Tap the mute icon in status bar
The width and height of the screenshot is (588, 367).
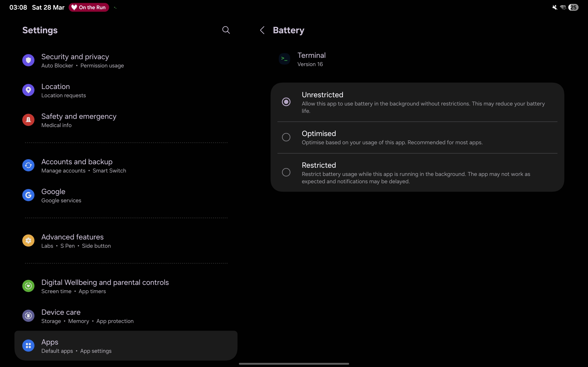click(554, 7)
